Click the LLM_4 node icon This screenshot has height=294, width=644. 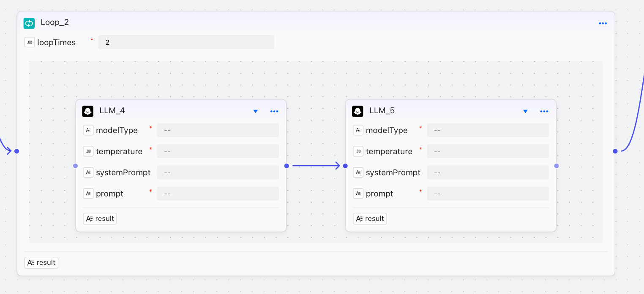pyautogui.click(x=87, y=111)
